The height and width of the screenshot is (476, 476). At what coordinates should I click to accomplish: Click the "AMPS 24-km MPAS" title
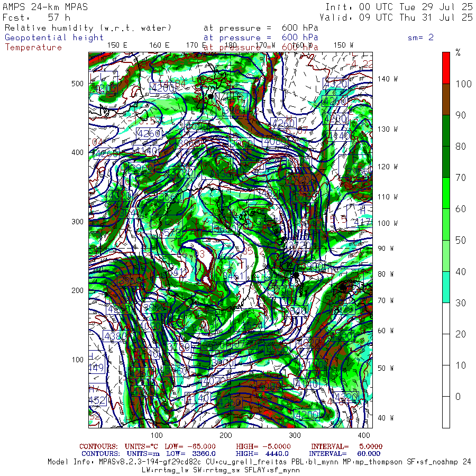(x=45, y=7)
